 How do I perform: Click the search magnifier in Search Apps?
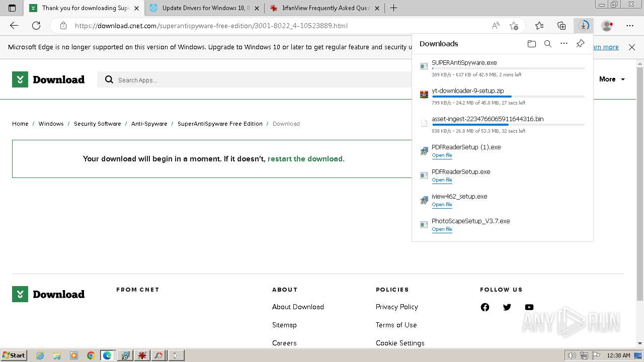[x=109, y=79]
